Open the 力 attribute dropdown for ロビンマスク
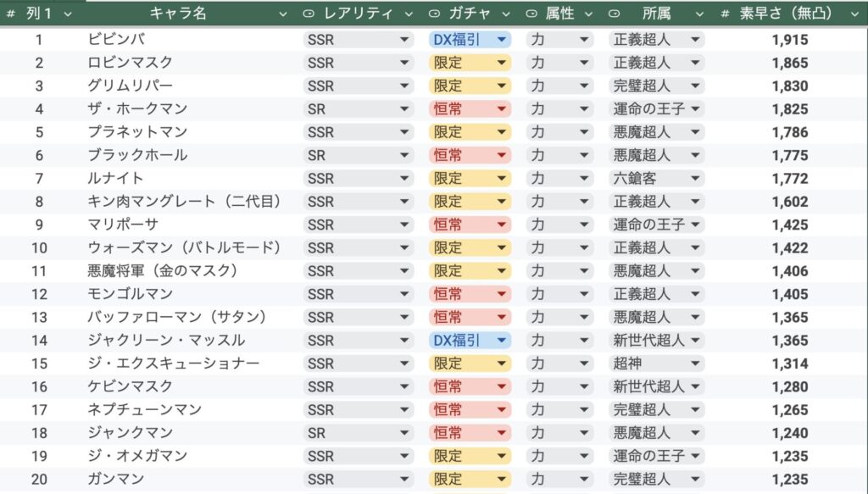 (584, 63)
